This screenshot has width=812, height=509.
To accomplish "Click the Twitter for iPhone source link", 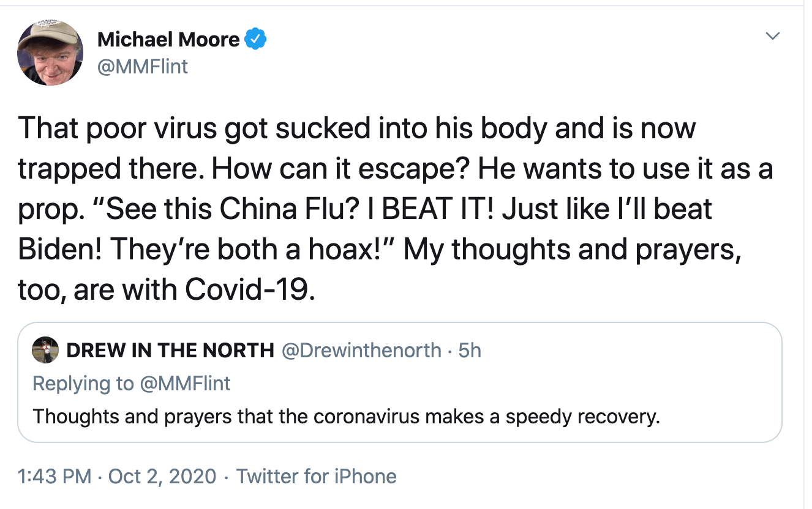I will pyautogui.click(x=317, y=476).
